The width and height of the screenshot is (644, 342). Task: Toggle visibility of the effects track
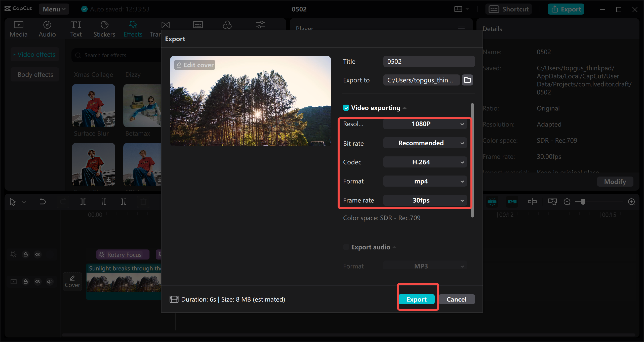coord(38,254)
